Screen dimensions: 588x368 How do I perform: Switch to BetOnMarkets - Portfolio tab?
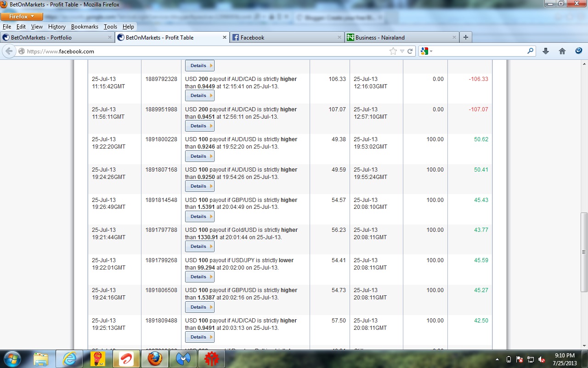point(57,38)
